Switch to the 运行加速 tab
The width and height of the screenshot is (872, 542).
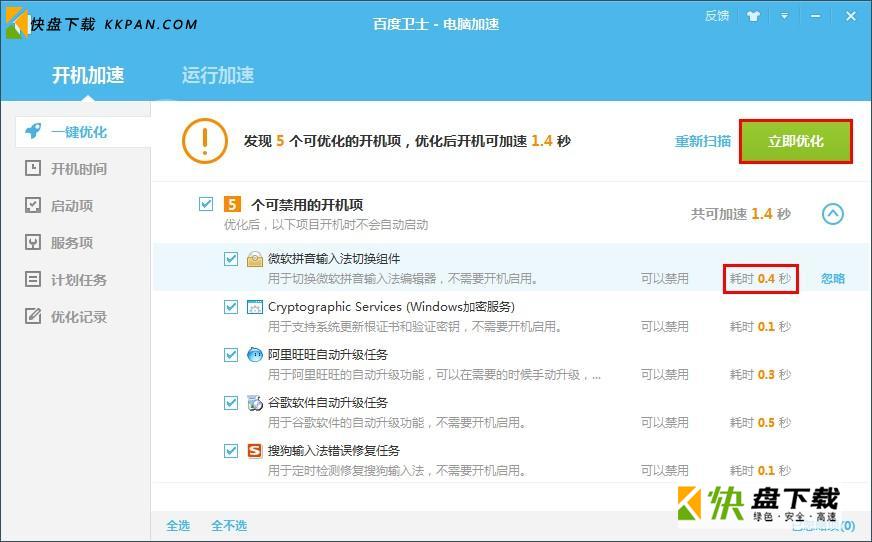tap(218, 75)
